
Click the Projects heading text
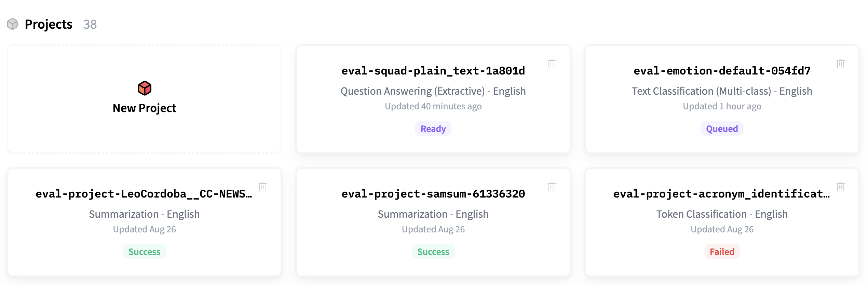coord(49,25)
